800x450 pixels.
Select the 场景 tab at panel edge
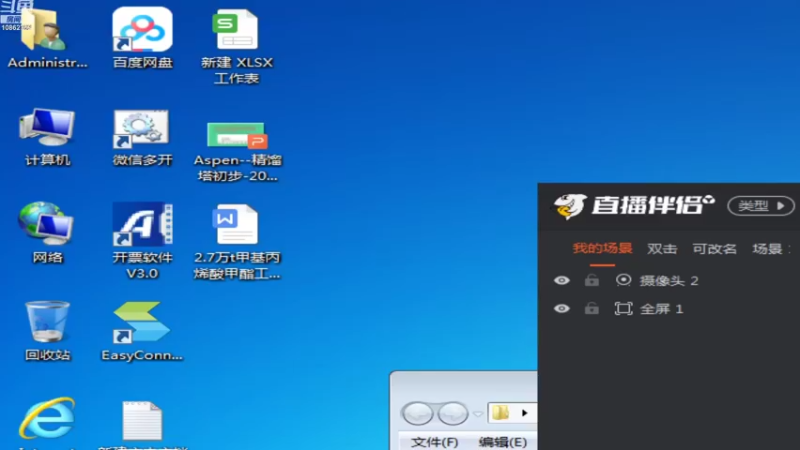tap(767, 248)
